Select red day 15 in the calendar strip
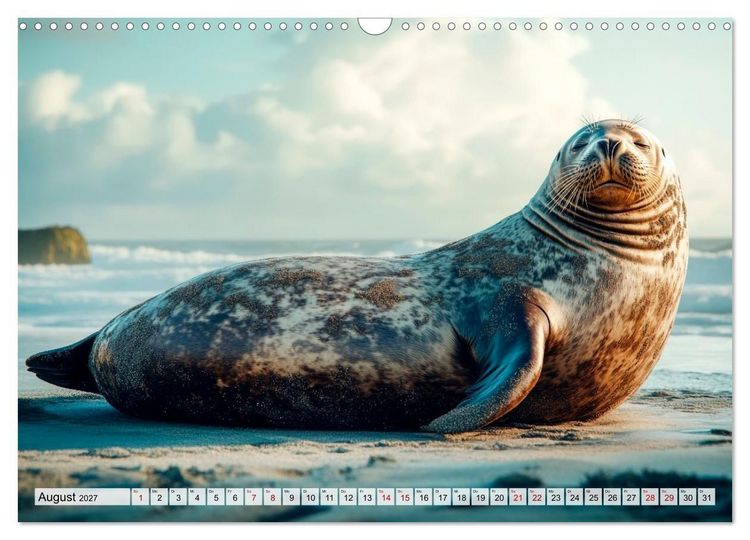Viewport: 750px width, 540px height. 405,497
